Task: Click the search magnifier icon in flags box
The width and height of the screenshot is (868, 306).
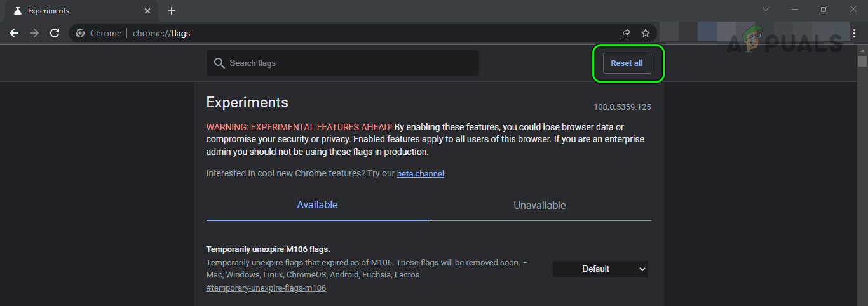Action: pos(220,63)
